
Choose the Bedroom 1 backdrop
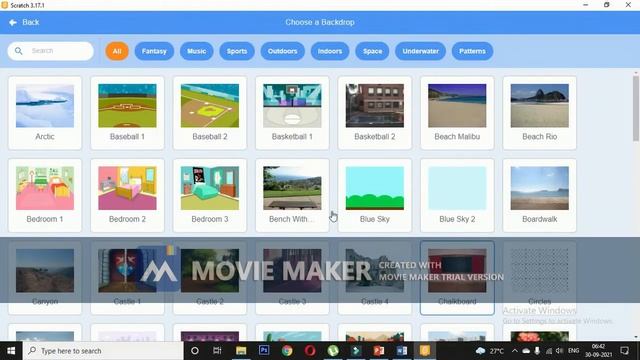point(45,196)
